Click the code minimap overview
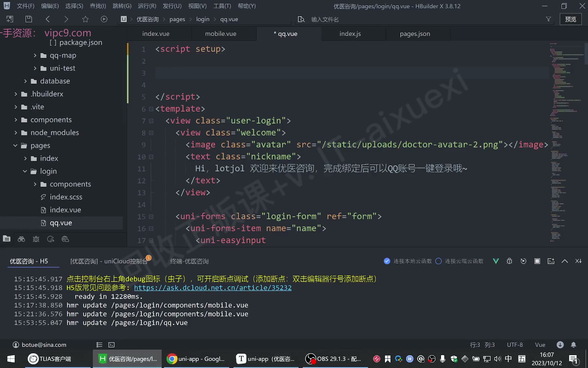Image resolution: width=588 pixels, height=368 pixels. click(567, 143)
